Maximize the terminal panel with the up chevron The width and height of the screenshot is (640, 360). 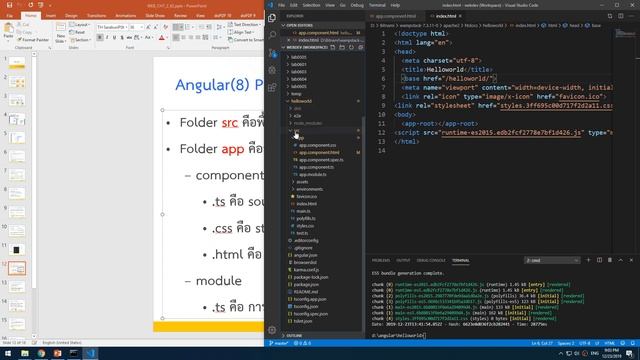coord(620,260)
